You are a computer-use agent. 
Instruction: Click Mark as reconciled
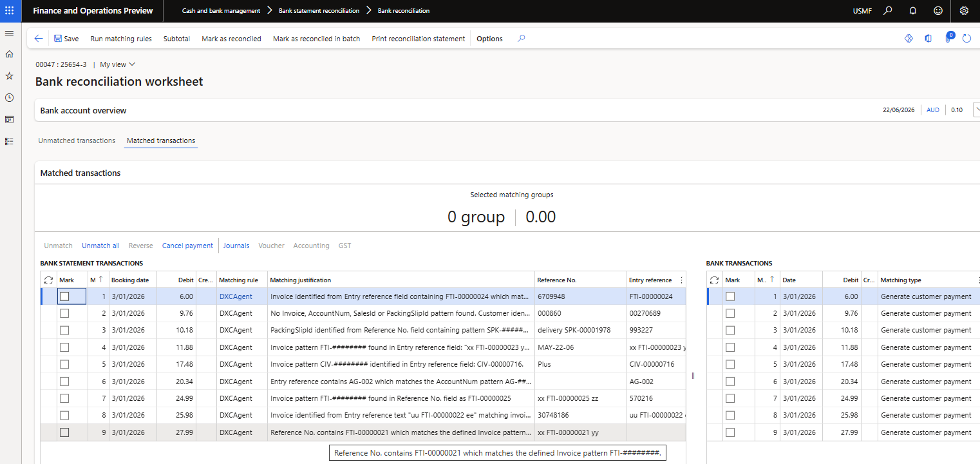pyautogui.click(x=231, y=39)
